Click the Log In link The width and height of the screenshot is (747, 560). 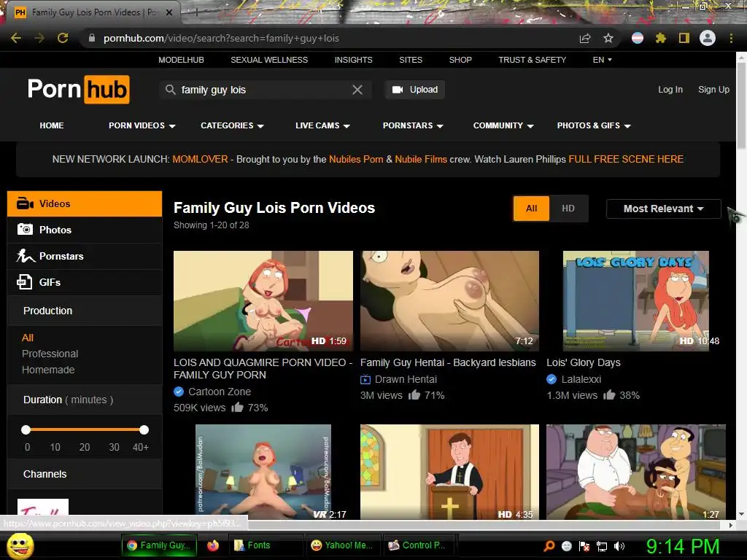point(670,90)
